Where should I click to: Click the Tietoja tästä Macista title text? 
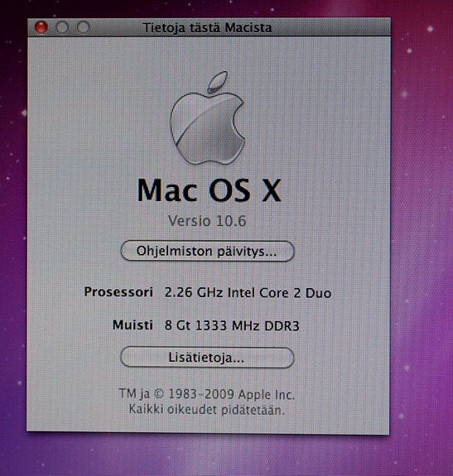[207, 27]
